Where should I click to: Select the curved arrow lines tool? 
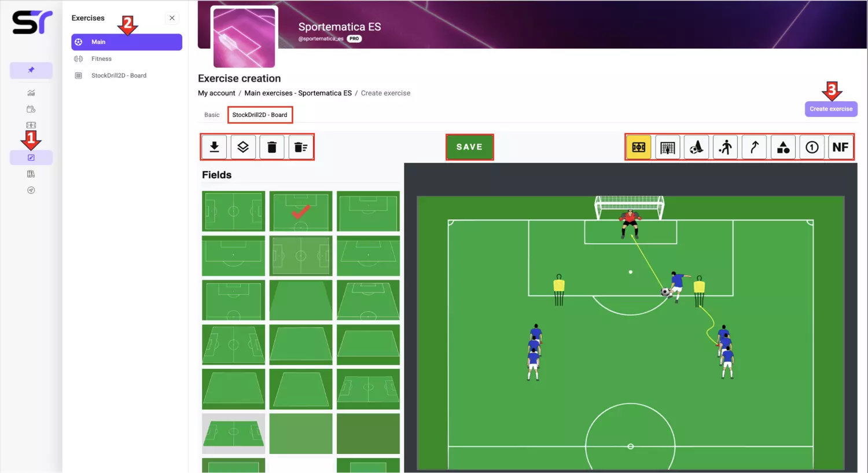point(755,147)
